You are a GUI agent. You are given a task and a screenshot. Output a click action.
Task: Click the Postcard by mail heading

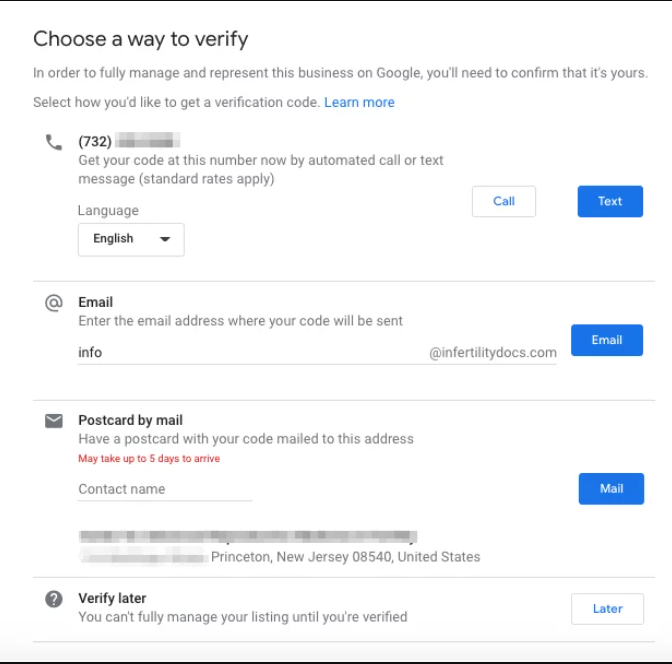[x=130, y=421]
